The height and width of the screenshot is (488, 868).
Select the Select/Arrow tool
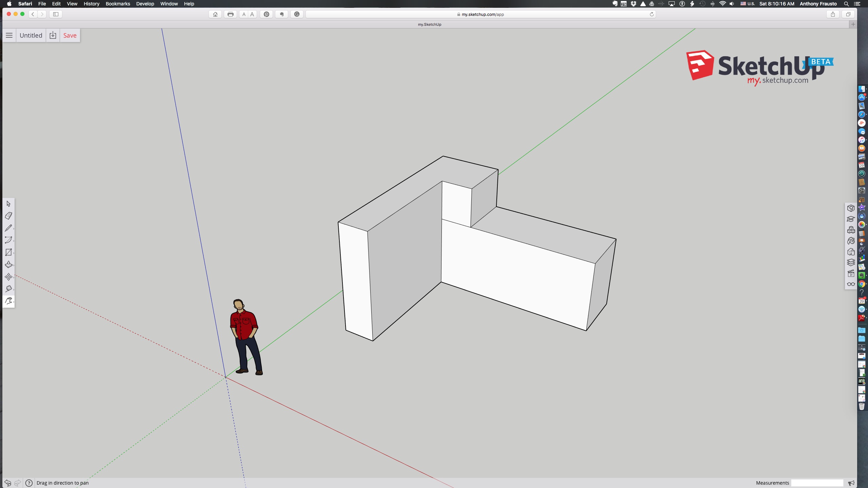coord(8,203)
